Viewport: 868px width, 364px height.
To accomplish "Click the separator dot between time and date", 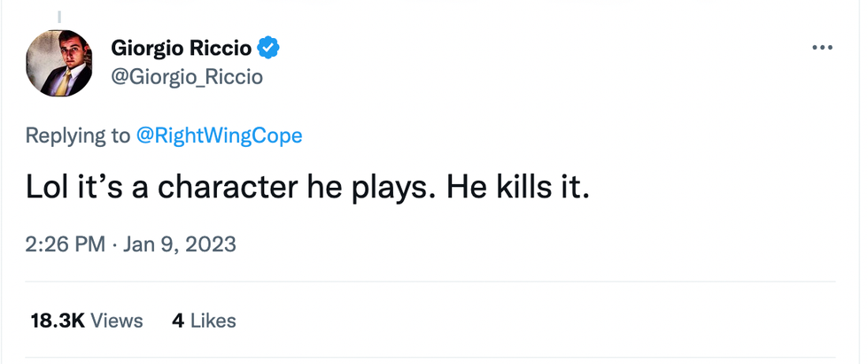I will click(115, 244).
